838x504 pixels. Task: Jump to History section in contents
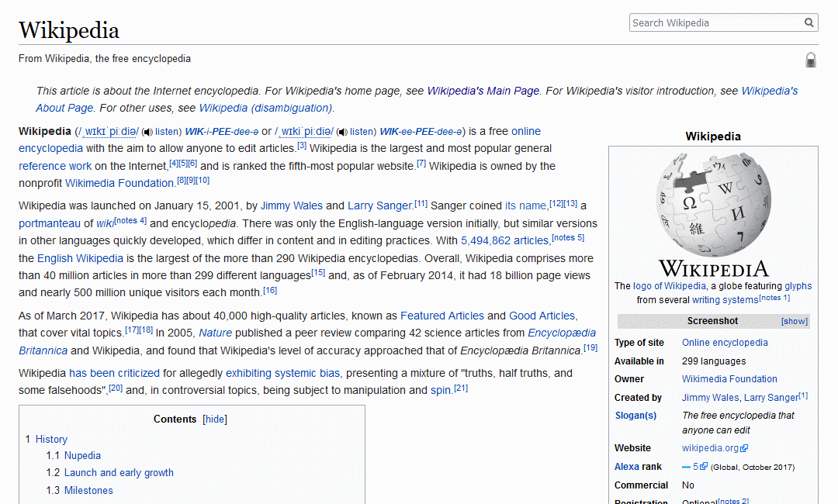(51, 440)
